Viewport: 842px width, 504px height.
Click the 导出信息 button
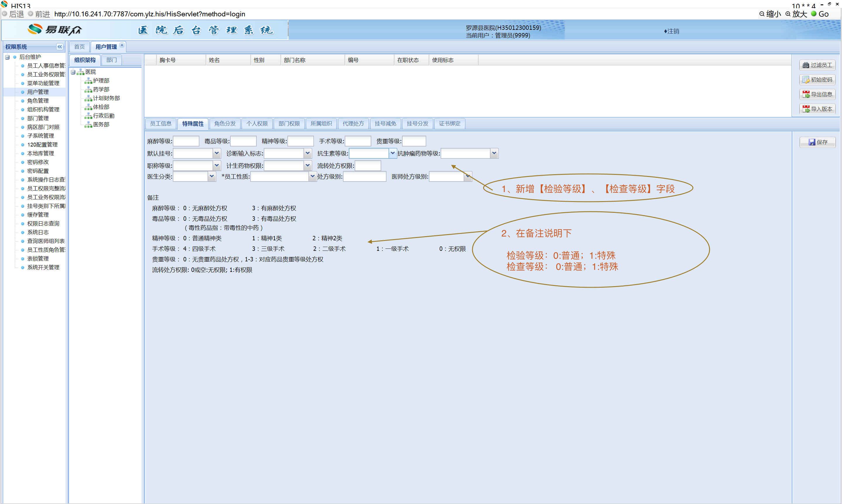(817, 94)
